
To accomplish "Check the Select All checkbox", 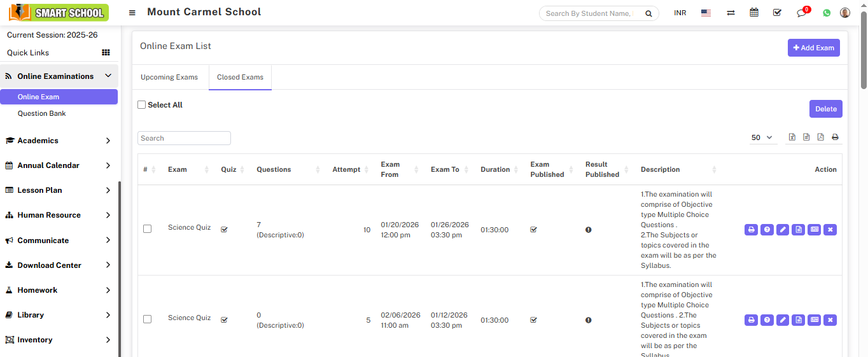I will point(142,105).
